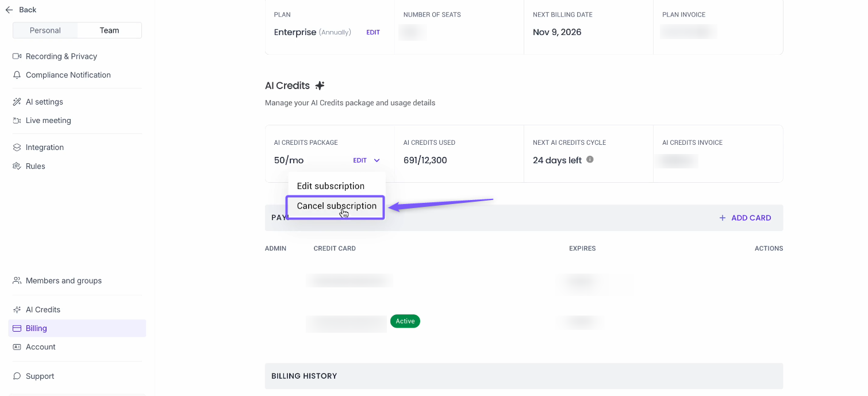Screen dimensions: 868x396
Task: Click the Integration layers icon
Action: [x=17, y=148]
